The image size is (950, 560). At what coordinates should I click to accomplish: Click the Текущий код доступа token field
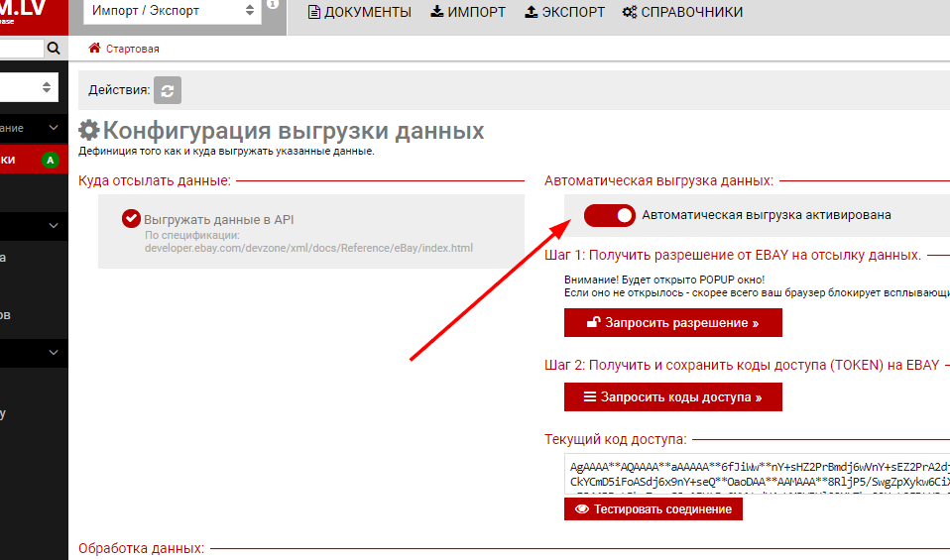(758, 473)
